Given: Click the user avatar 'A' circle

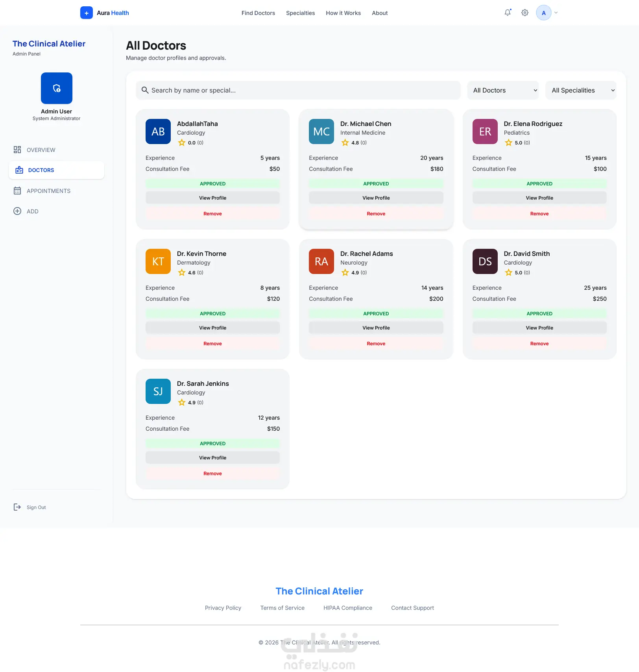Looking at the screenshot, I should pos(544,13).
